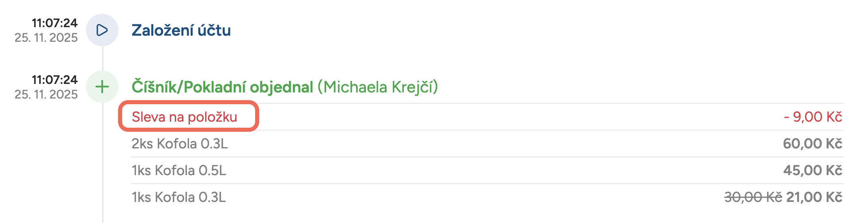
Task: Click the highlighted Sleva na položku label
Action: (185, 117)
